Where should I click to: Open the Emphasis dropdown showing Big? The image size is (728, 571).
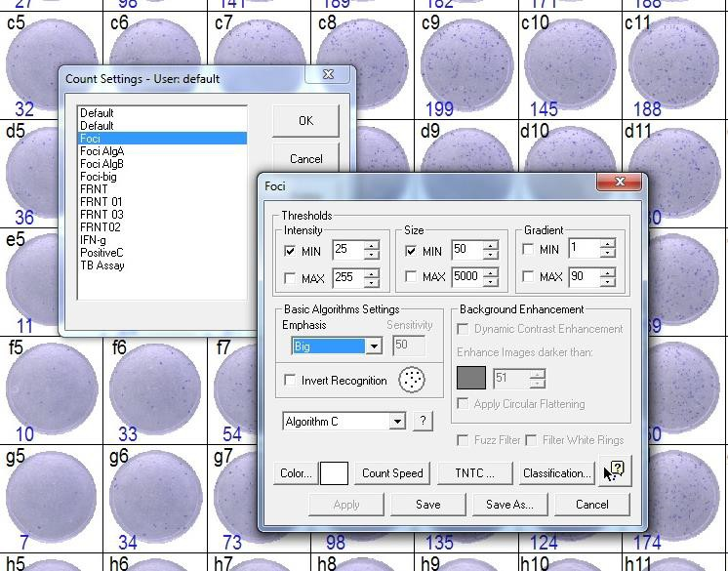[x=373, y=347]
